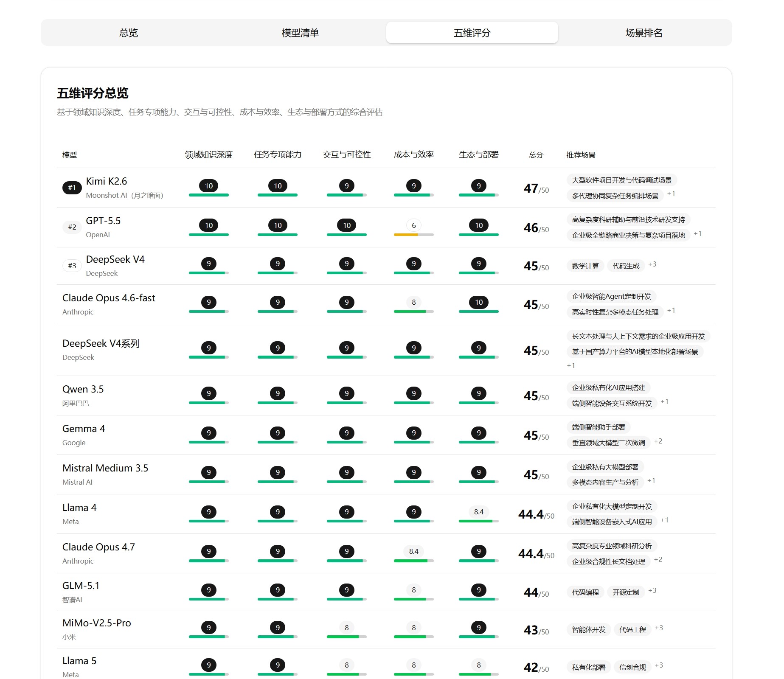Click the #2 rank badge for GPT-5.5
The width and height of the screenshot is (784, 679).
pos(72,227)
